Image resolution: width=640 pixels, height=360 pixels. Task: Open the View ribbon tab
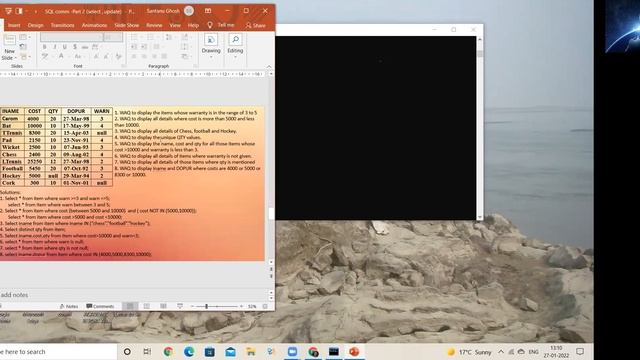[x=175, y=25]
